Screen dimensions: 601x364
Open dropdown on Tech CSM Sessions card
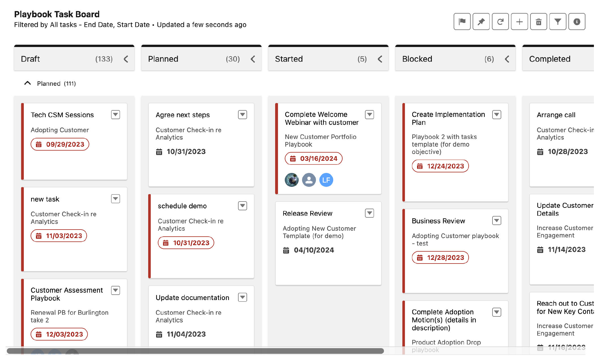[115, 115]
